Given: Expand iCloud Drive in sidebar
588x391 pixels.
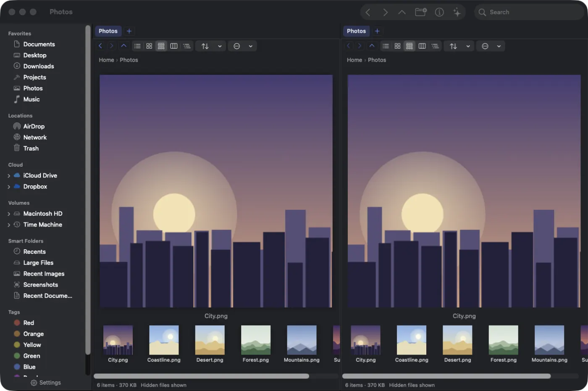Looking at the screenshot, I should point(9,176).
